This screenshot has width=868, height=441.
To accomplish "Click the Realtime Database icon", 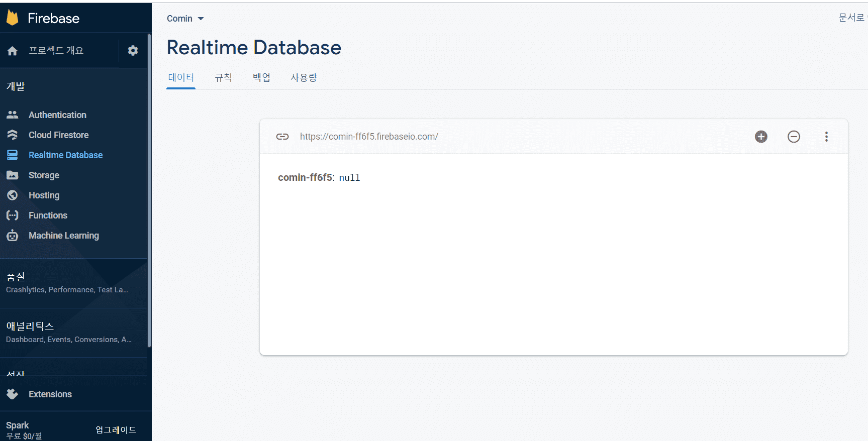I will [13, 155].
